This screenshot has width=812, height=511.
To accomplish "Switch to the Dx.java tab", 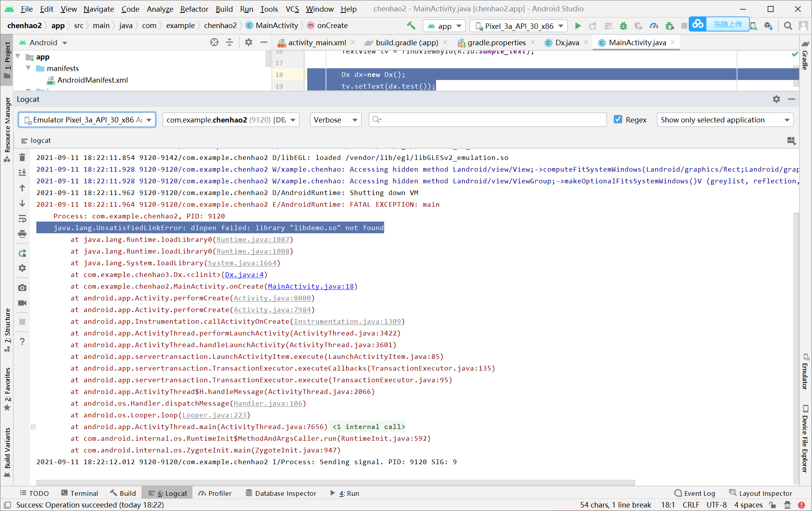I will [x=567, y=43].
